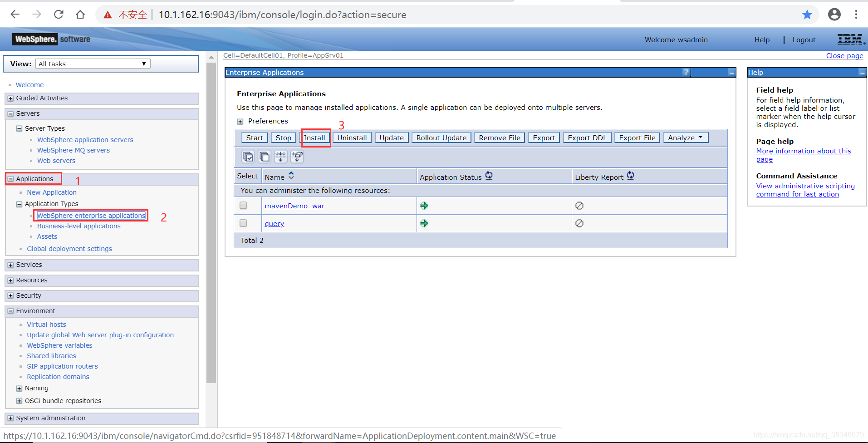Refresh the Liberty Report column icon

[x=631, y=176]
